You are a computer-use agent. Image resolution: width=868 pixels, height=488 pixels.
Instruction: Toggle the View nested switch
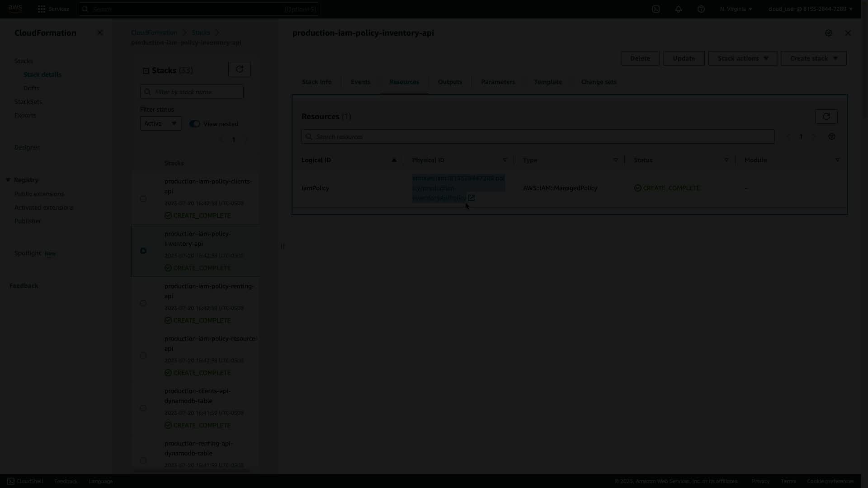194,124
